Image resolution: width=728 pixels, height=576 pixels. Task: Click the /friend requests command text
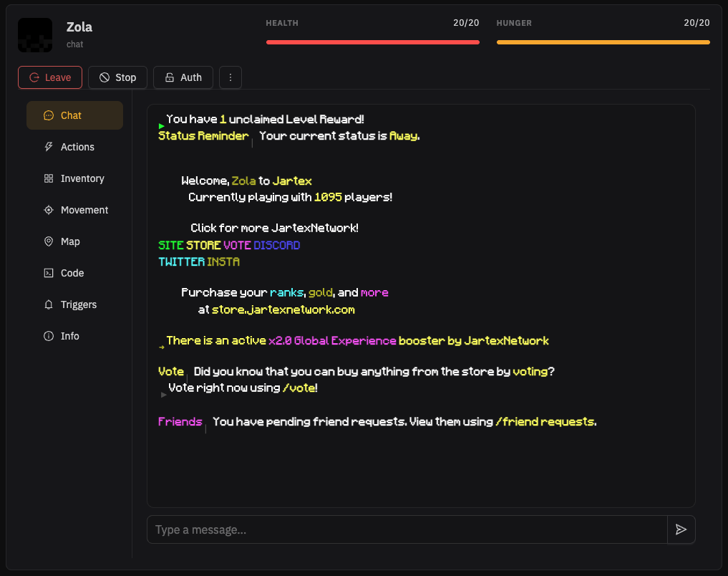pos(546,422)
